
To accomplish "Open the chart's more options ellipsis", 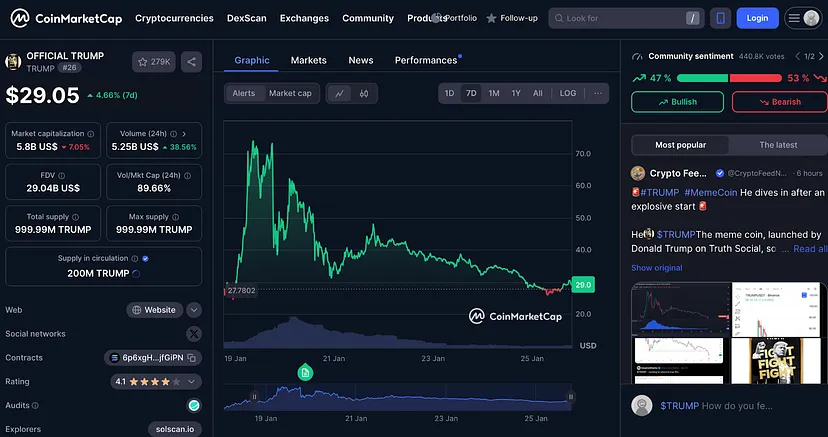I will click(x=598, y=93).
